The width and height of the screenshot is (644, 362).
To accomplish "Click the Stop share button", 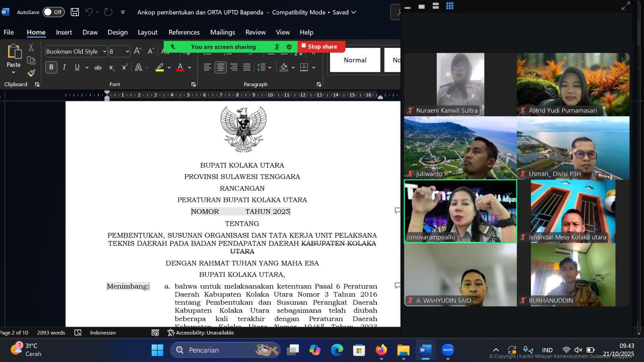I will [x=321, y=47].
